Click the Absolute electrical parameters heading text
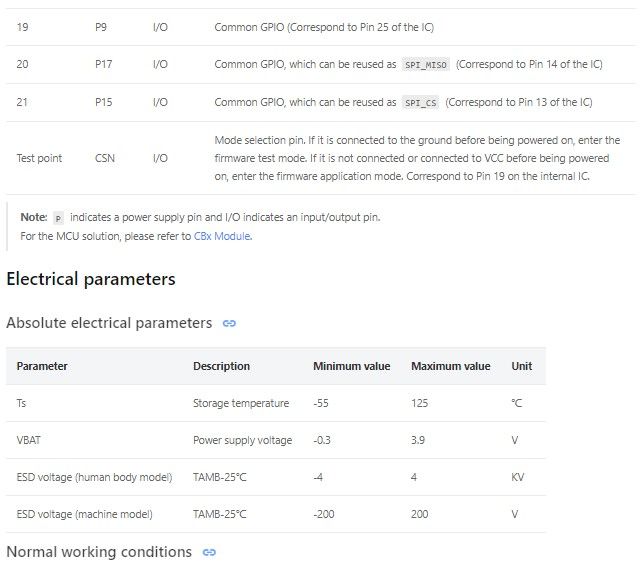Viewport: 641px width, 567px height. tap(109, 323)
